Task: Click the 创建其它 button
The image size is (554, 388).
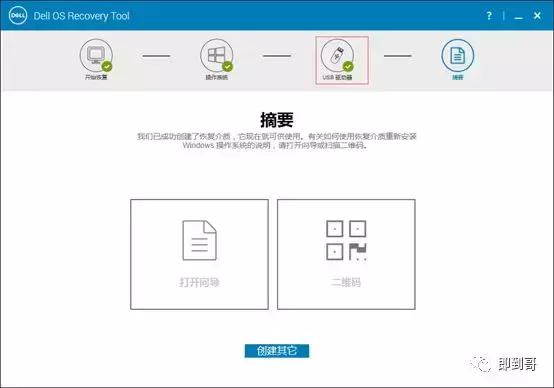Action: [x=277, y=351]
